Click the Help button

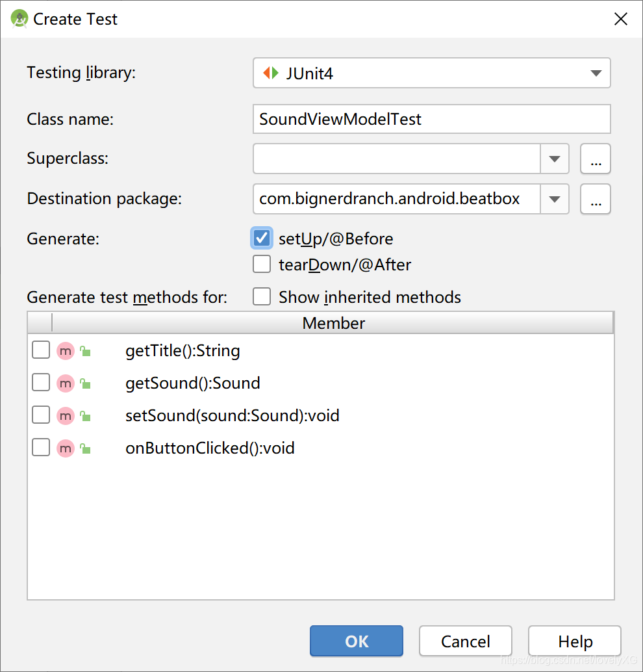[x=575, y=641]
